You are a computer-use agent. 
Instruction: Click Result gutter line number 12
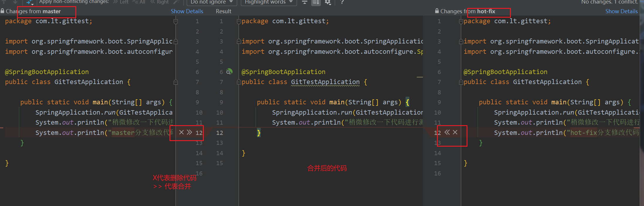tap(220, 133)
